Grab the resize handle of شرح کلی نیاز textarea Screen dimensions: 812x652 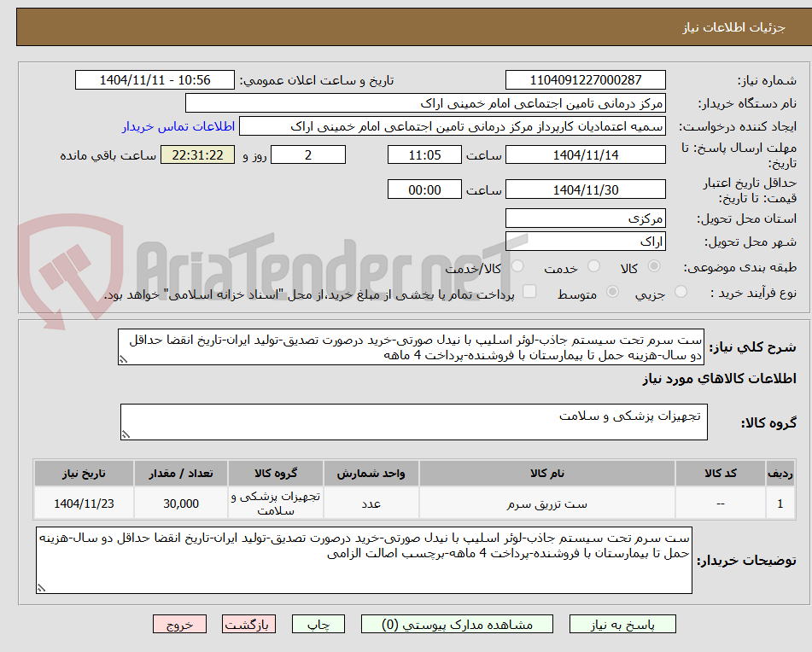(x=123, y=359)
